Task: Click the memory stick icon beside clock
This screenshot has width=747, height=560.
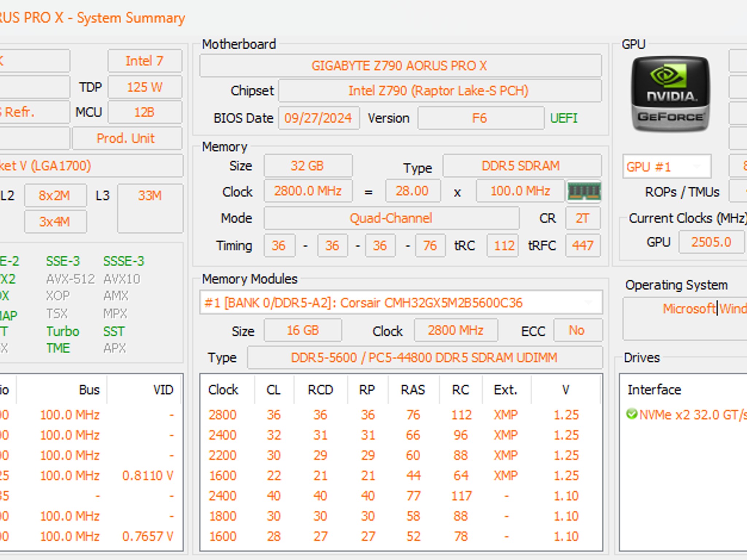Action: coord(584,191)
